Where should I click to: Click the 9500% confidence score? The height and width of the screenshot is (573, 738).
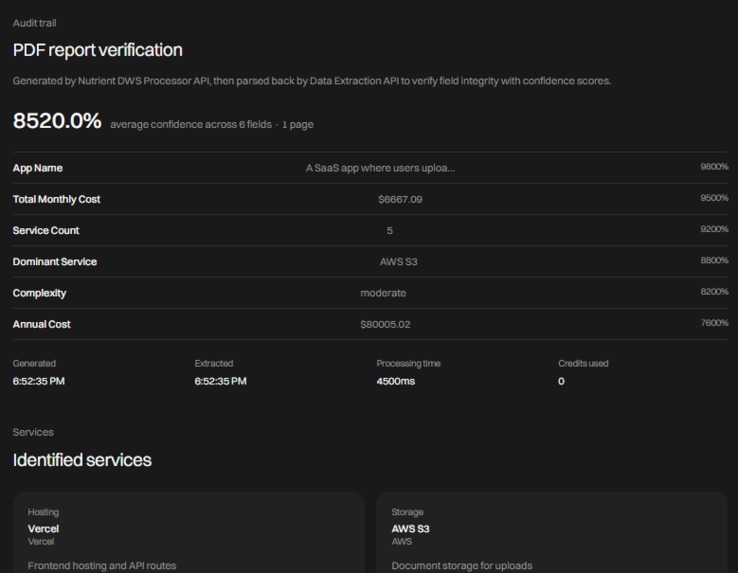pyautogui.click(x=714, y=198)
